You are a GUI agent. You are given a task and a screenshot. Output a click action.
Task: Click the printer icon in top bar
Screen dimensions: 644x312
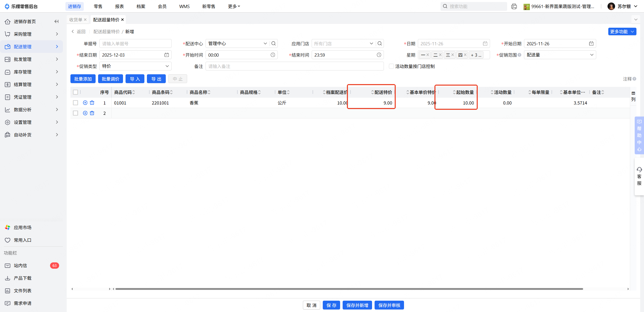tap(514, 6)
